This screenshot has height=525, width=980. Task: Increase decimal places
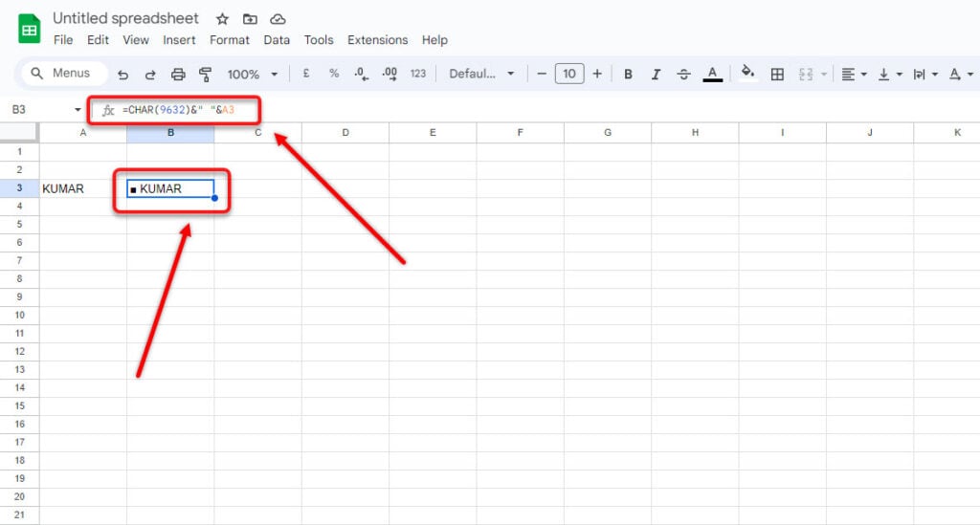[390, 74]
